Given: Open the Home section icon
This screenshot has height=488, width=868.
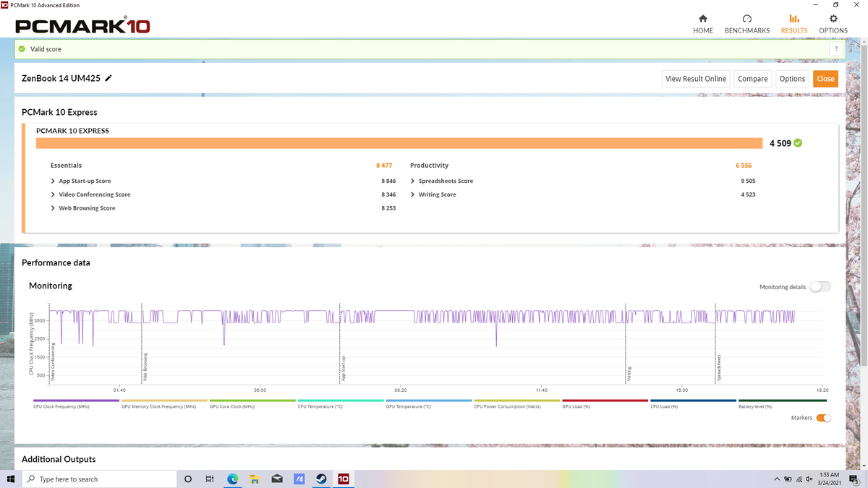Looking at the screenshot, I should click(703, 19).
